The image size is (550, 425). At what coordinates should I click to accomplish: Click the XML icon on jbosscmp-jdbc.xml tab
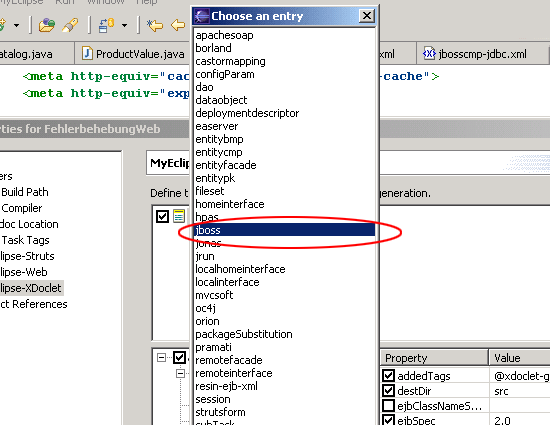[x=429, y=54]
